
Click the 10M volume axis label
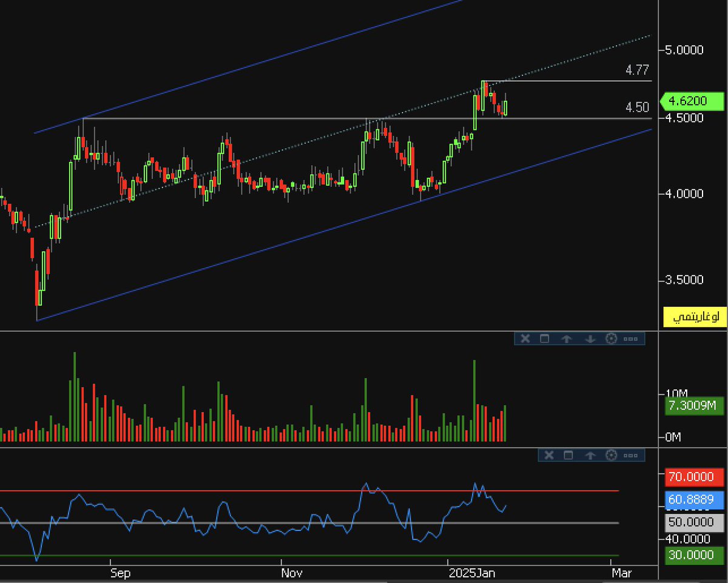(x=678, y=393)
